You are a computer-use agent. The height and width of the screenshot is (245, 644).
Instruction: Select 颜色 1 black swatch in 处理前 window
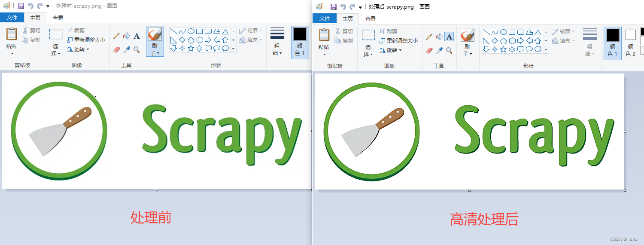click(x=300, y=34)
